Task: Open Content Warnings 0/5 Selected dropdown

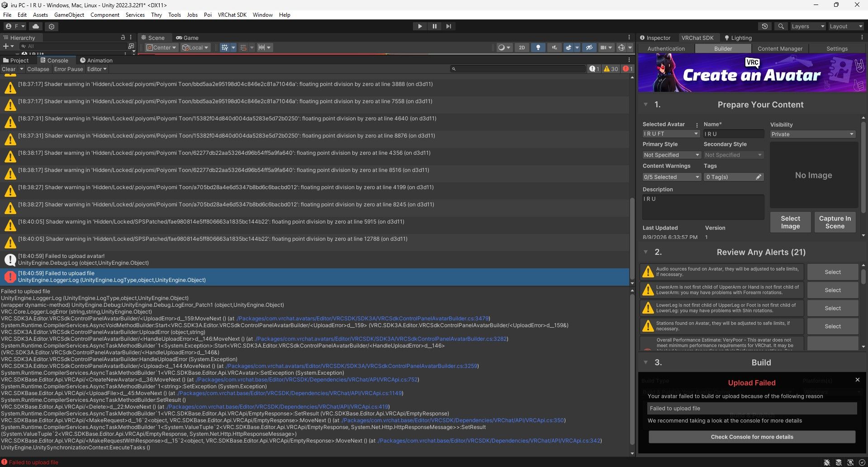Action: click(x=671, y=177)
